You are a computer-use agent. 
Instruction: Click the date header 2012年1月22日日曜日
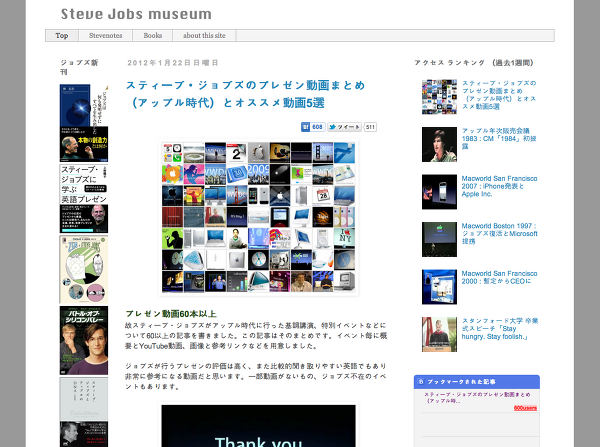tap(173, 63)
